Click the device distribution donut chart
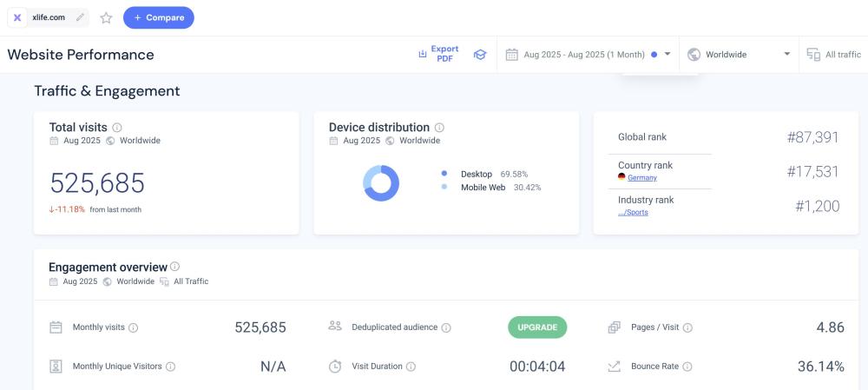868x390 pixels. tap(380, 183)
